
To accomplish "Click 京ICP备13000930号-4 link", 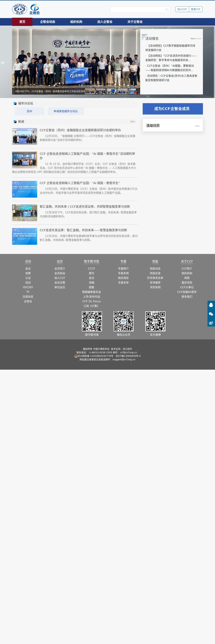I will click(128, 356).
